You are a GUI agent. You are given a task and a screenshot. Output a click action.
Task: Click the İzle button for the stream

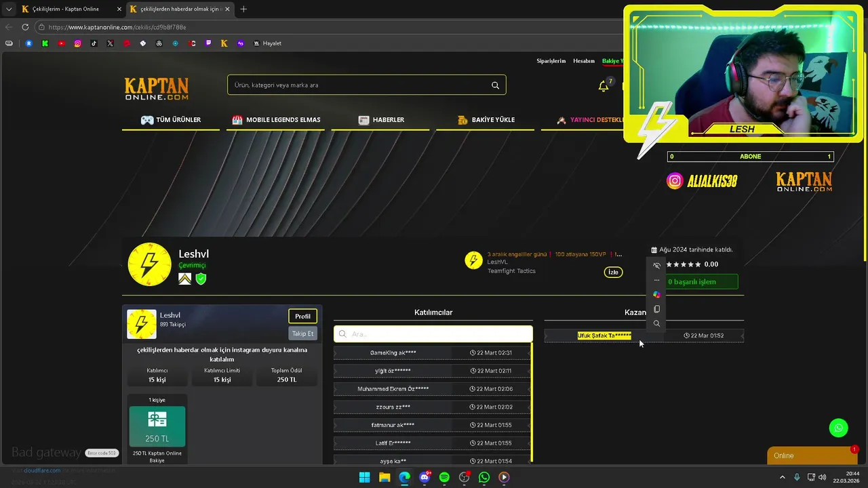(x=613, y=272)
